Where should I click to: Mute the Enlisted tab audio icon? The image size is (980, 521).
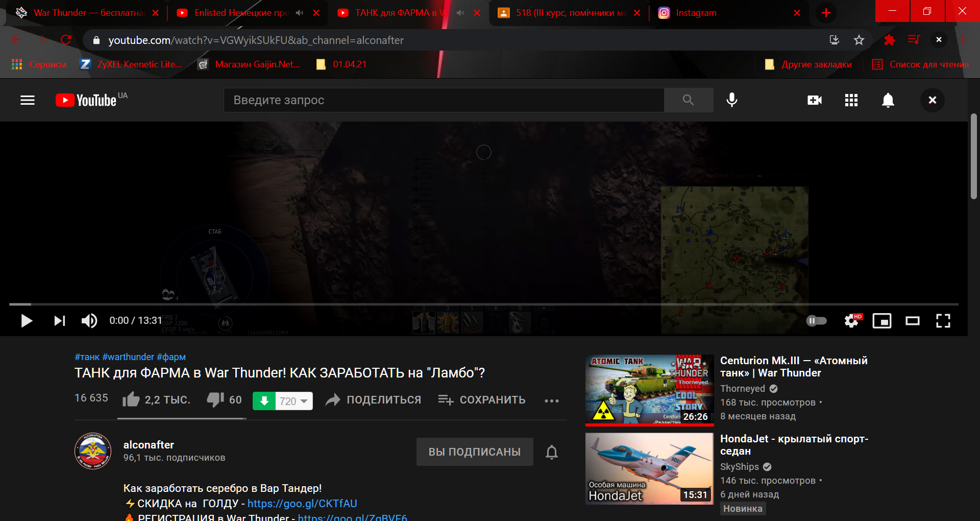point(300,13)
